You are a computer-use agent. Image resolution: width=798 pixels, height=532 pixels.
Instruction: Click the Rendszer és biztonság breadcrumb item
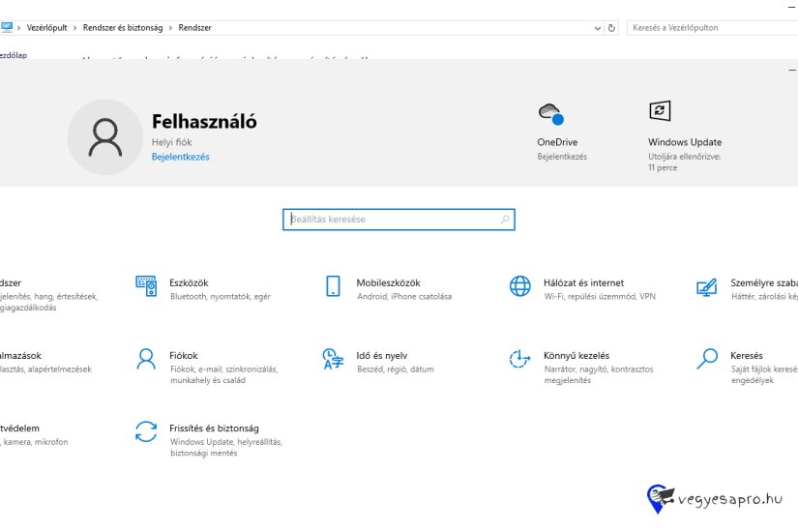click(123, 28)
